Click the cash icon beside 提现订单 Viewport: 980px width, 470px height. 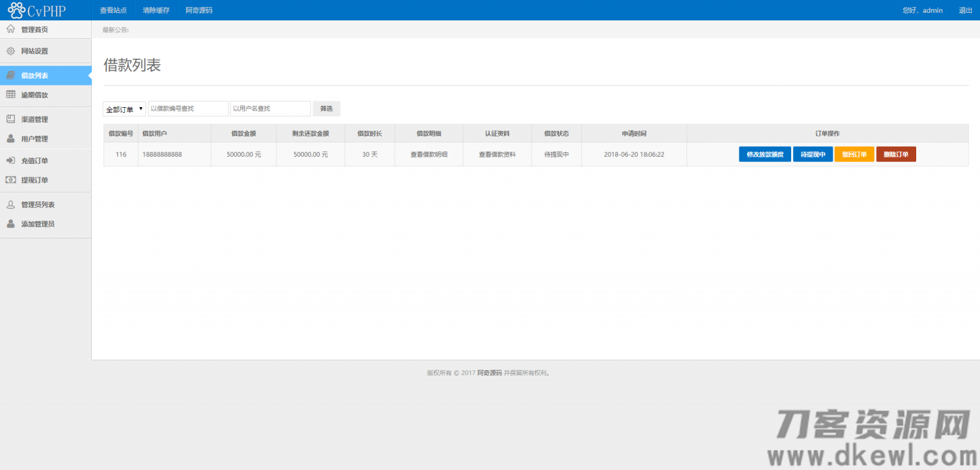tap(10, 180)
